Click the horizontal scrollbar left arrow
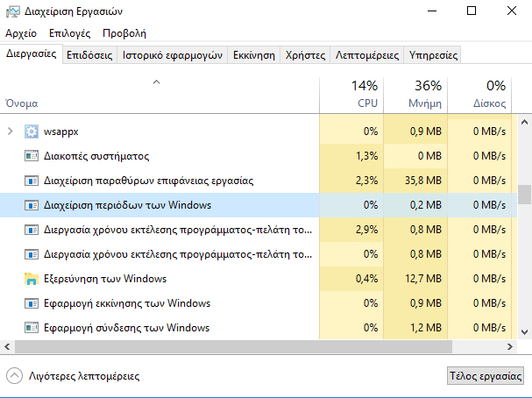Image resolution: width=532 pixels, height=398 pixels. pyautogui.click(x=7, y=346)
